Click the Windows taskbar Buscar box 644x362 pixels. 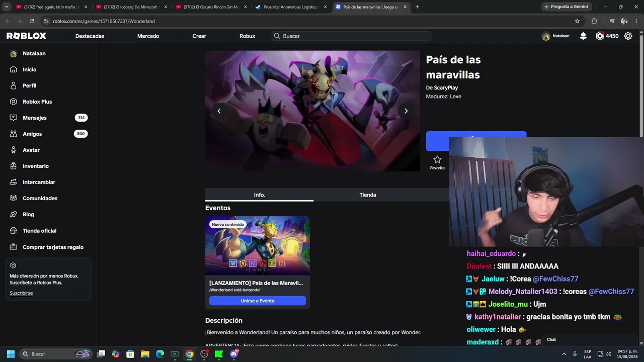55,354
